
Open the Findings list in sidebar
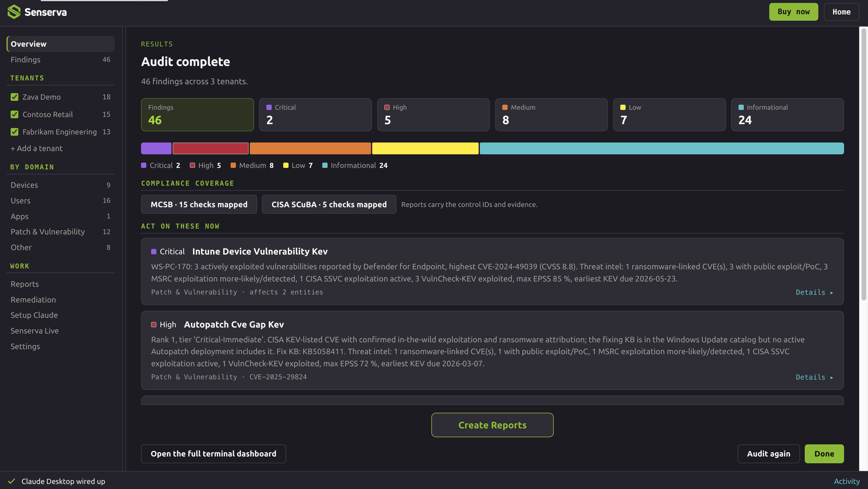[61, 60]
